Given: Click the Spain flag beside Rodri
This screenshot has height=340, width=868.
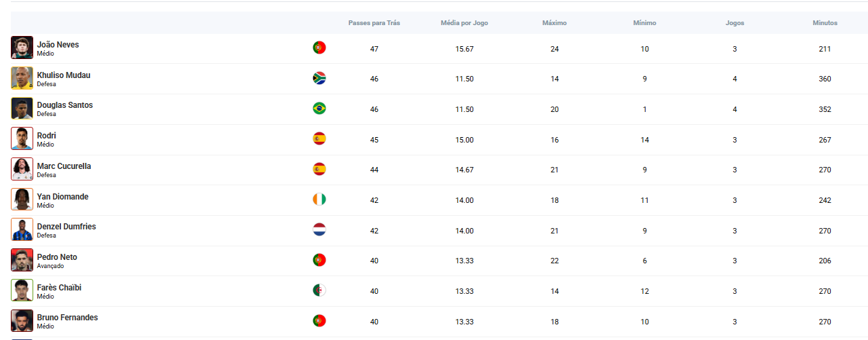Looking at the screenshot, I should (x=319, y=138).
